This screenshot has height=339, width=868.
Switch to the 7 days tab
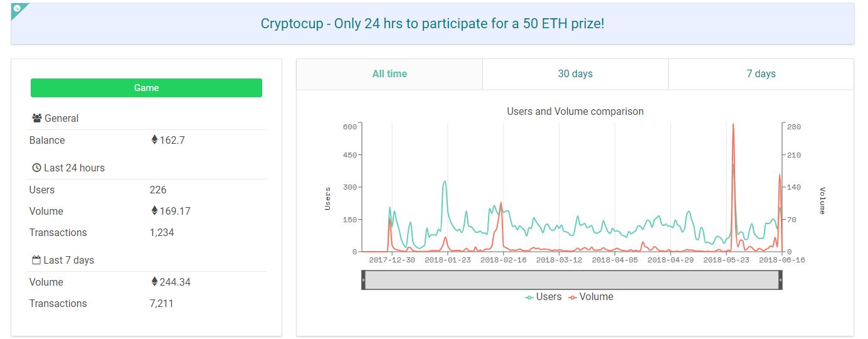pos(761,74)
